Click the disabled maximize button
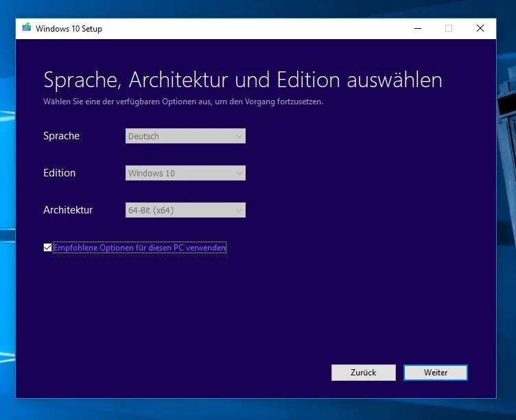The width and height of the screenshot is (516, 420). (x=449, y=28)
